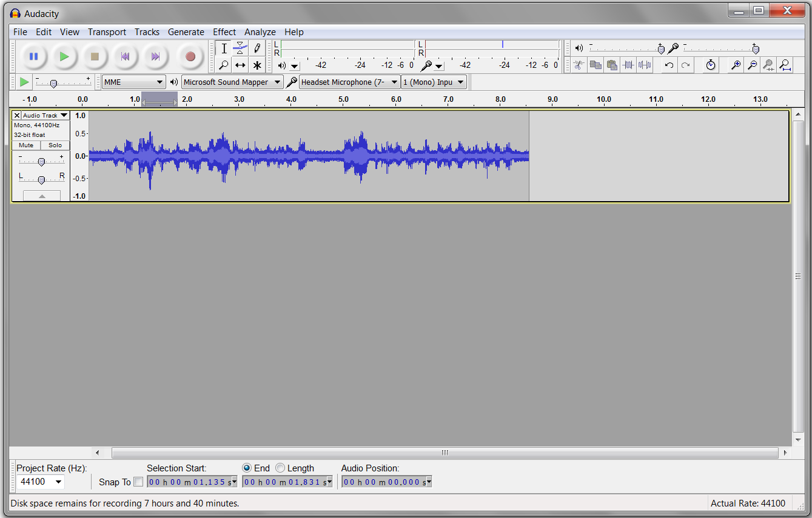Screen dimensions: 812x518
Task: Open the 1 (Mono) Input channels dropdown
Action: [434, 82]
